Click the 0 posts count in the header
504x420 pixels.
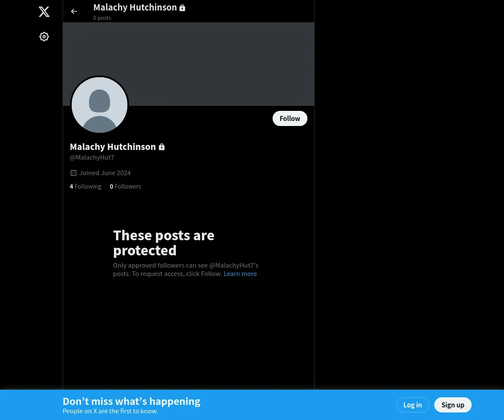coord(102,18)
